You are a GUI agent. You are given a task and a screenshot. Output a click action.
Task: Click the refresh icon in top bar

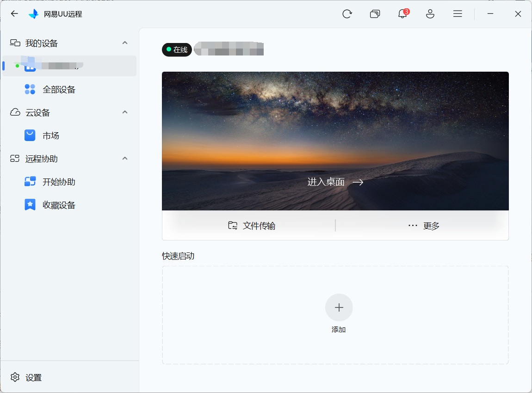pyautogui.click(x=347, y=14)
